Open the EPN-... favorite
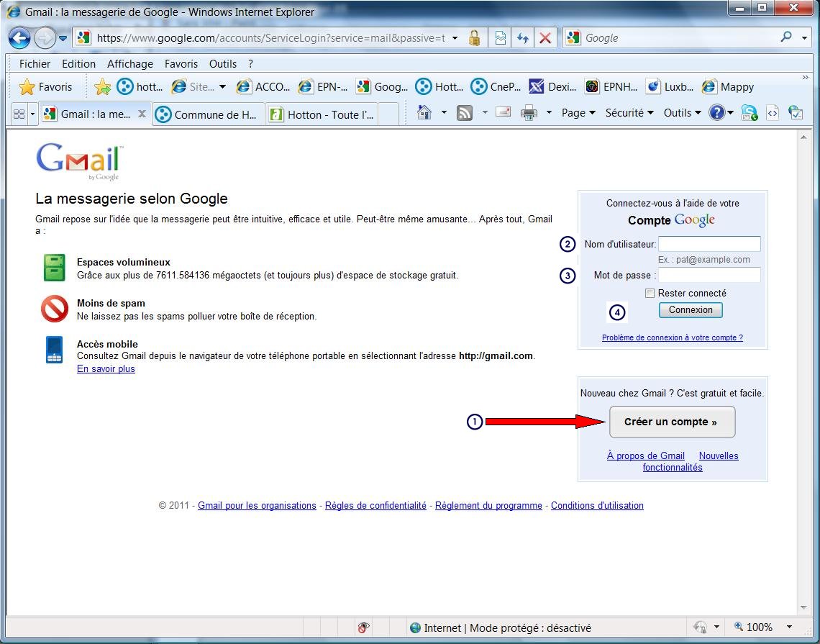Screen dimensions: 820x644 323,87
